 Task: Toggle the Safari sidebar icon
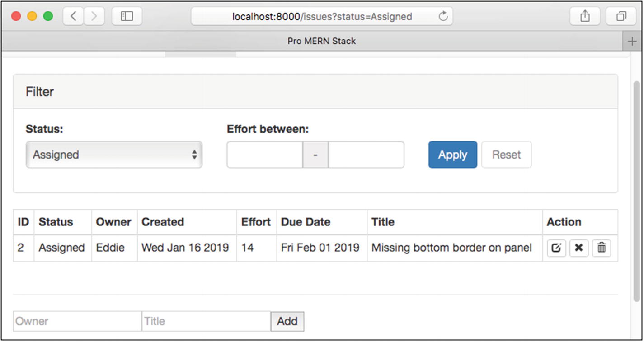point(127,17)
